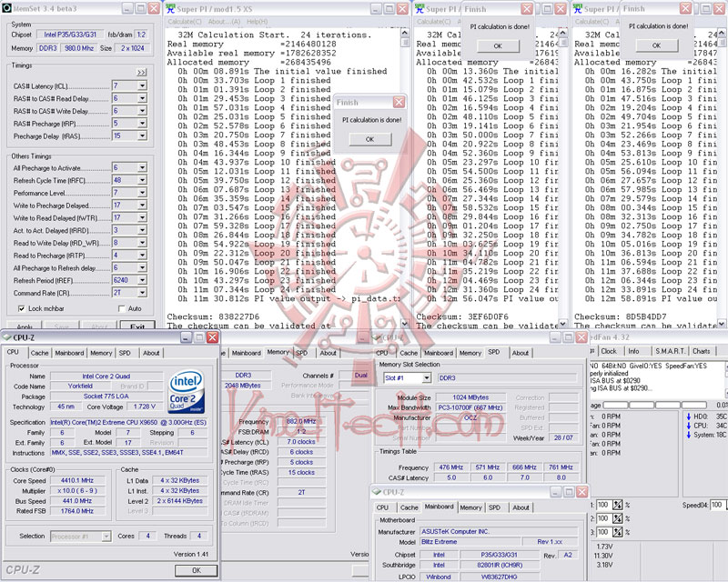Click the Core Speed value 4410.1 MHz

tap(77, 481)
